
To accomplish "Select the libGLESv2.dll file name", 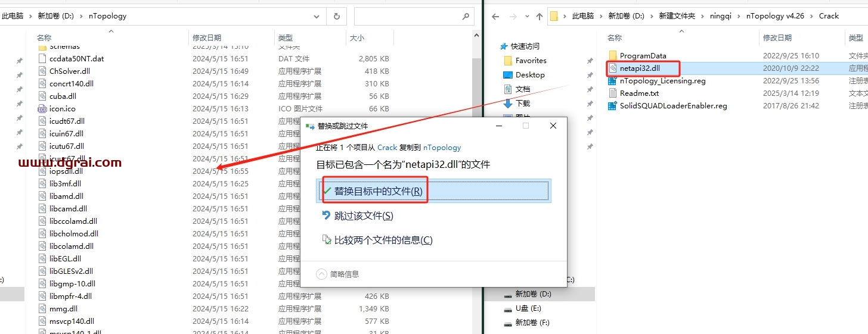I will click(x=71, y=271).
